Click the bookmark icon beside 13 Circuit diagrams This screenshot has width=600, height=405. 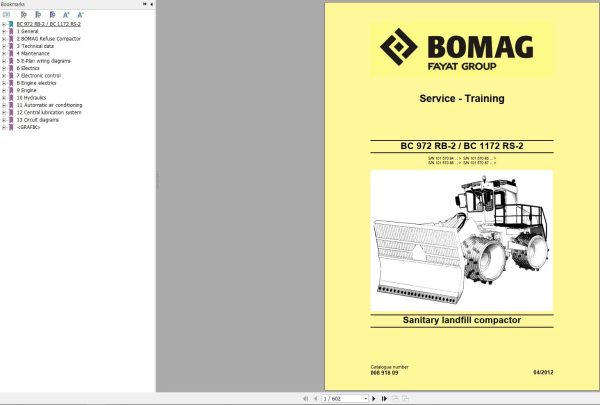coord(11,120)
